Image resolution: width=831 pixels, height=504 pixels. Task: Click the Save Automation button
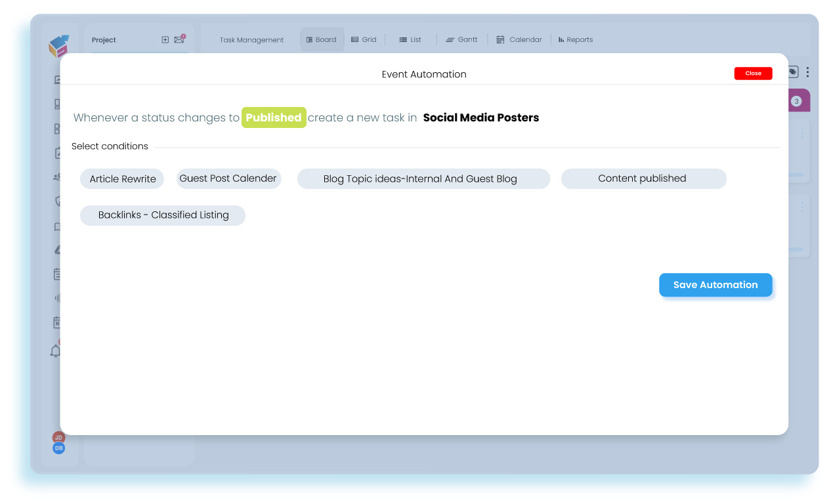pos(715,285)
